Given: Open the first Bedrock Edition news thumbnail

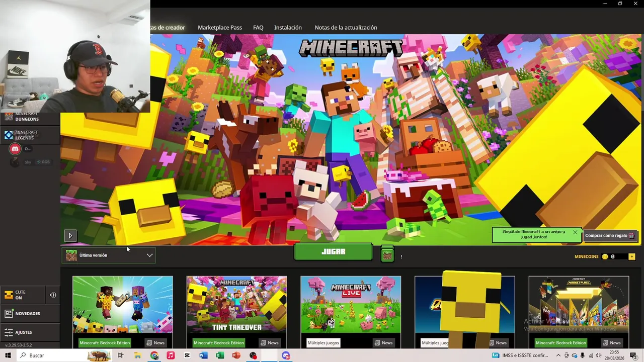Looking at the screenshot, I should [x=123, y=305].
